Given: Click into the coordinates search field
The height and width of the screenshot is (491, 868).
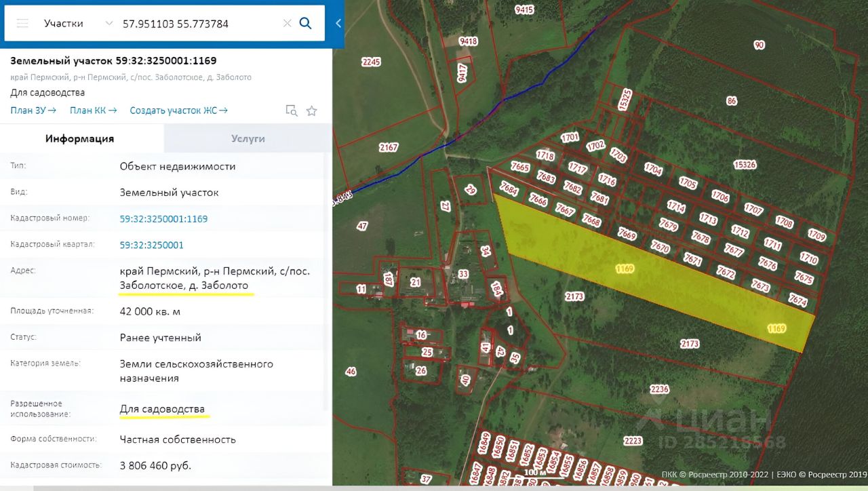Looking at the screenshot, I should [197, 23].
